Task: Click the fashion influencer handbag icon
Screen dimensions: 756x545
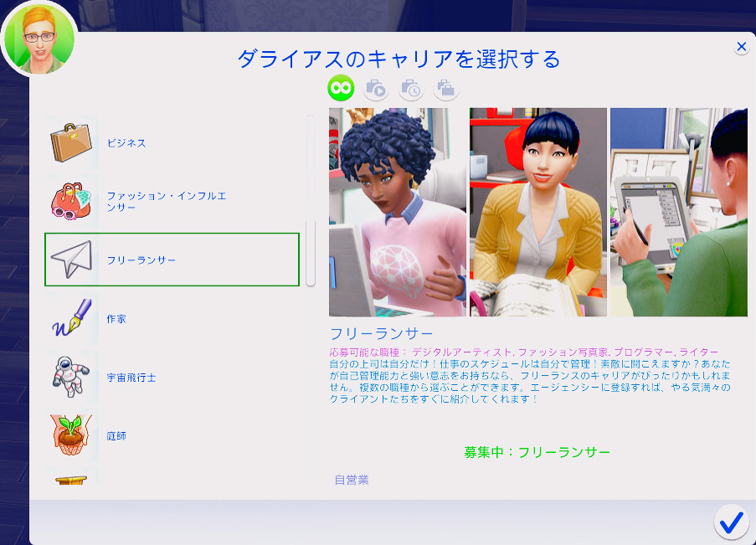Action: [70, 202]
